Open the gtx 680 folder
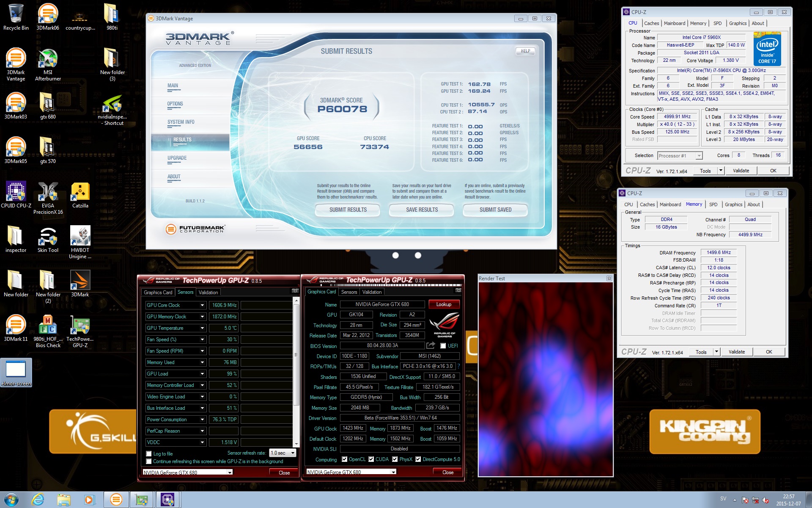This screenshot has width=812, height=508. tap(48, 106)
